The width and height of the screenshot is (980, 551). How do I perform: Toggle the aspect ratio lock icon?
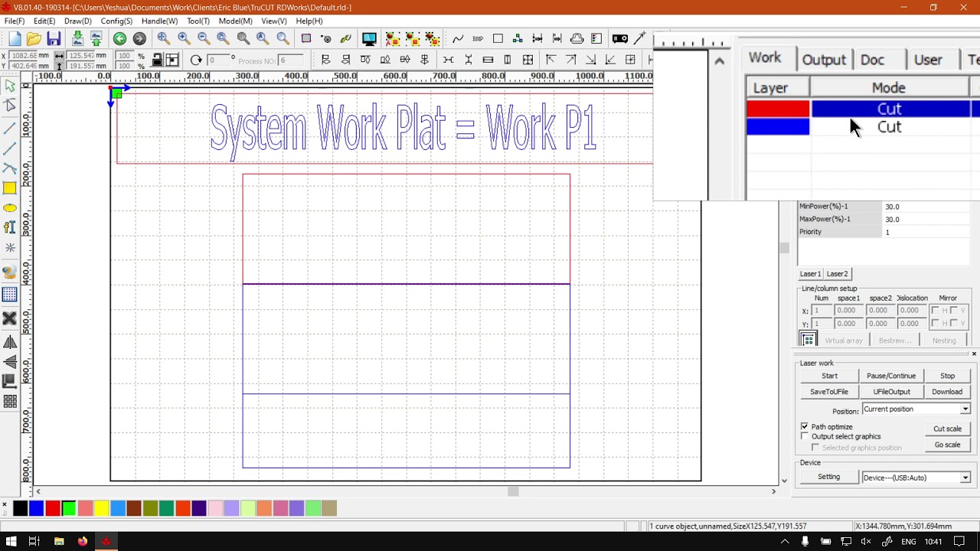pos(157,60)
